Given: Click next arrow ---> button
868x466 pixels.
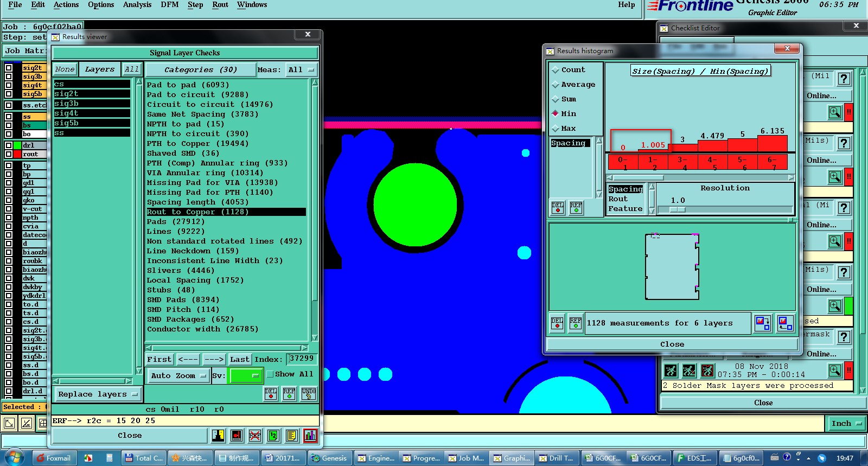Looking at the screenshot, I should (x=214, y=359).
